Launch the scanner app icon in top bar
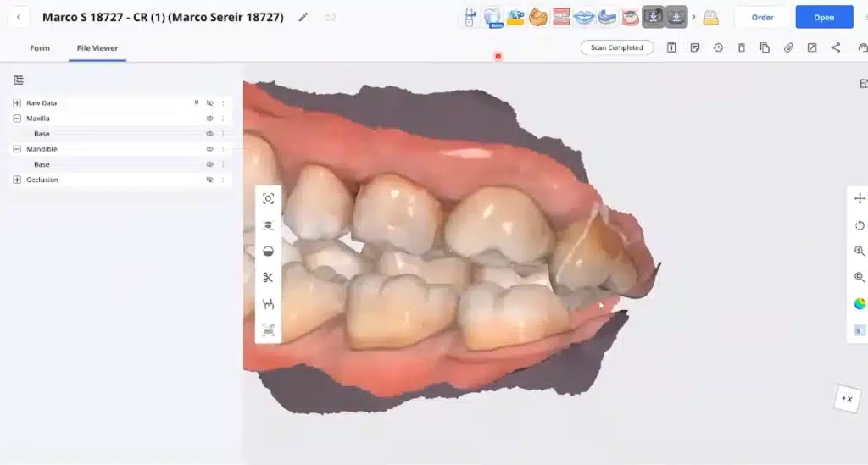 tap(470, 17)
